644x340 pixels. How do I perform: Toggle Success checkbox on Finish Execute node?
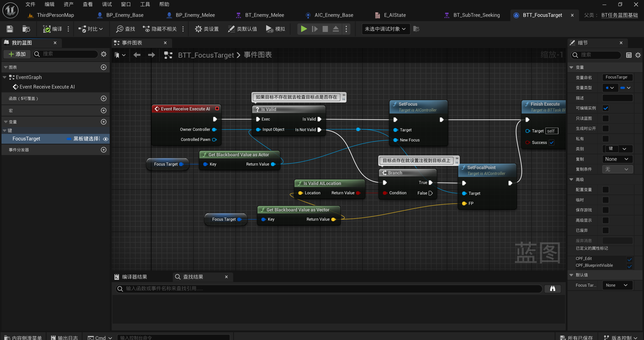pos(551,142)
